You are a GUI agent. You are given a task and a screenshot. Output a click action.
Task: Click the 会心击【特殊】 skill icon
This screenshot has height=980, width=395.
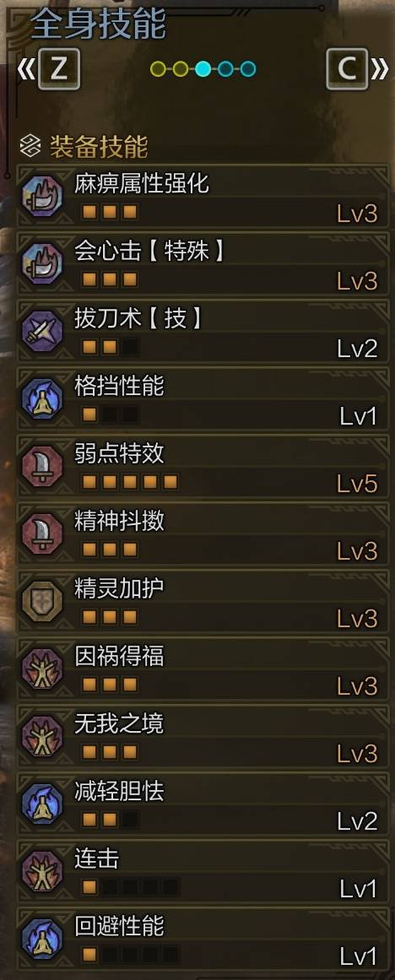click(x=42, y=263)
